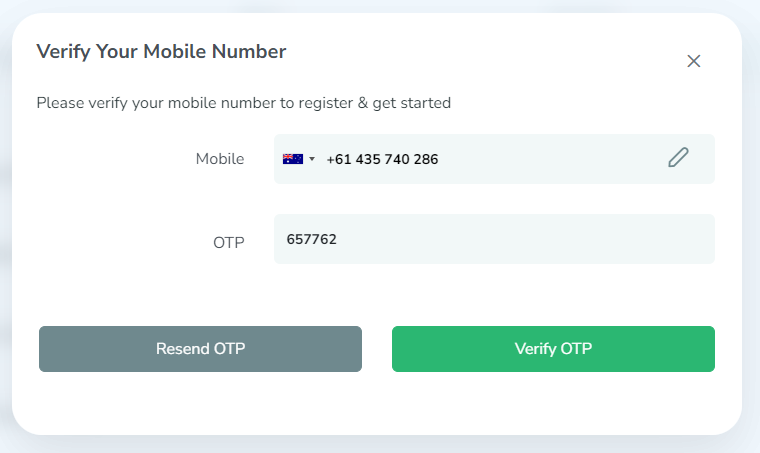
Task: Click the 435 740 286 phone digits
Action: pos(395,159)
